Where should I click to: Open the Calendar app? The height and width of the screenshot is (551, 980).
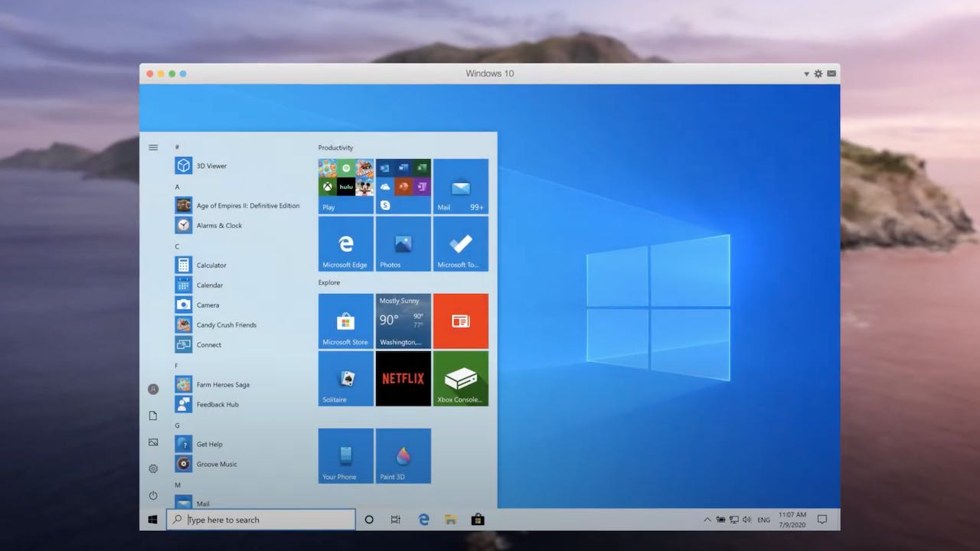(237, 285)
